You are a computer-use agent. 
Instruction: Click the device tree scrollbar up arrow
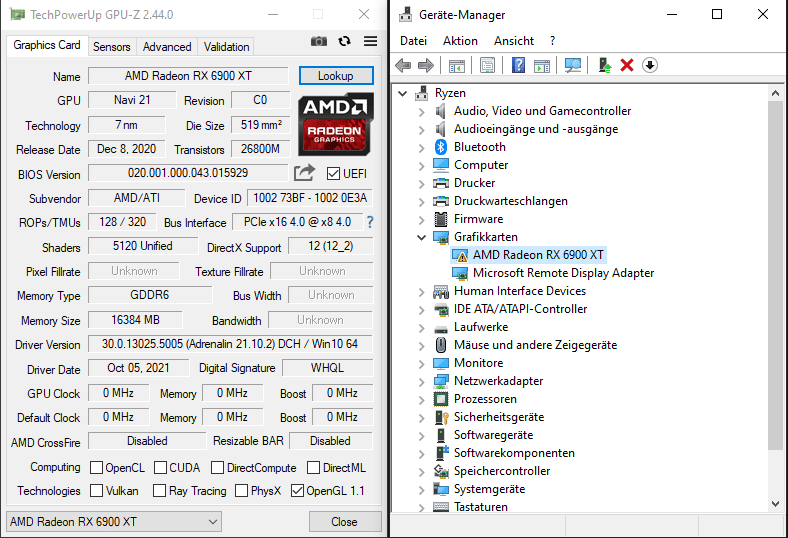click(775, 93)
